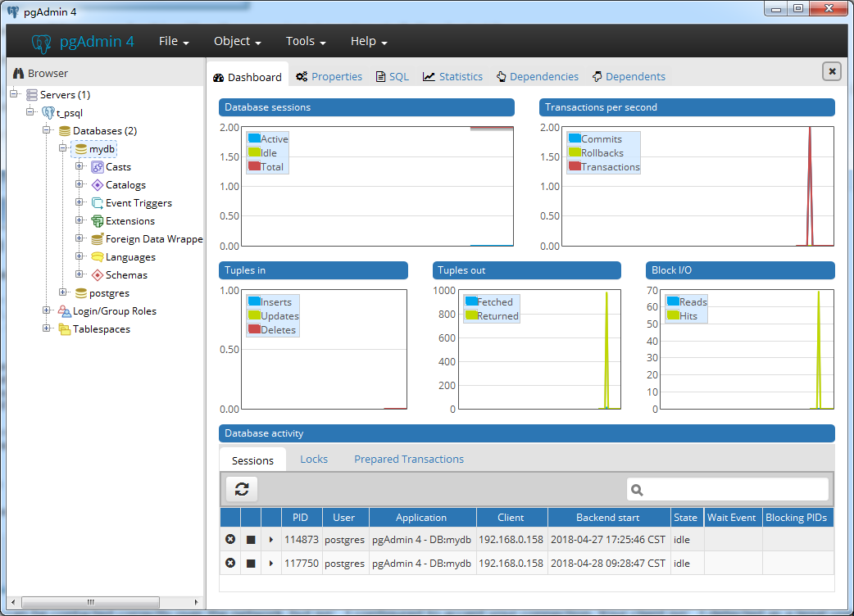Cancel session for PID 117750
The image size is (854, 616).
click(x=230, y=563)
